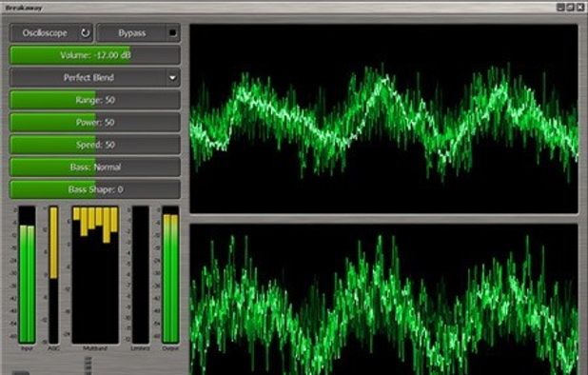Click the Bypass button label
This screenshot has height=375, width=588.
pos(132,33)
